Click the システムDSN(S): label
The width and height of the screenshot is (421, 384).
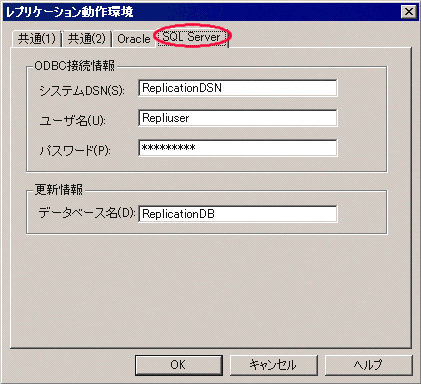coord(82,91)
